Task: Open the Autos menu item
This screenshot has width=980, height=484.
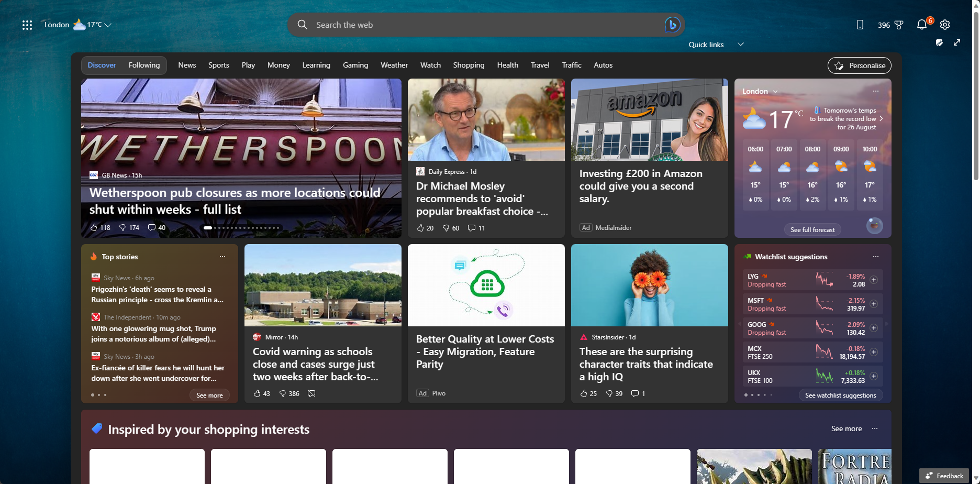Action: tap(603, 65)
